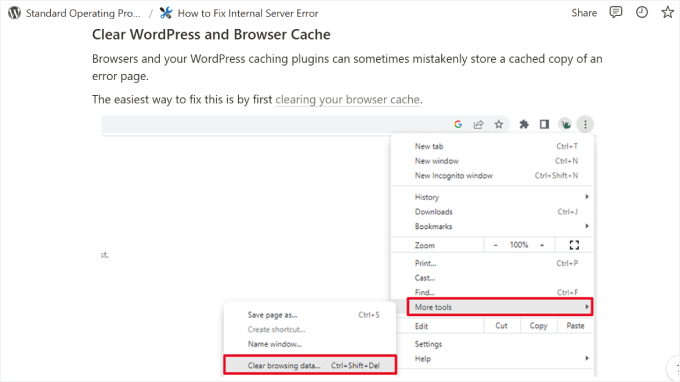
Task: Choose Find... in Chrome menu
Action: pyautogui.click(x=492, y=292)
